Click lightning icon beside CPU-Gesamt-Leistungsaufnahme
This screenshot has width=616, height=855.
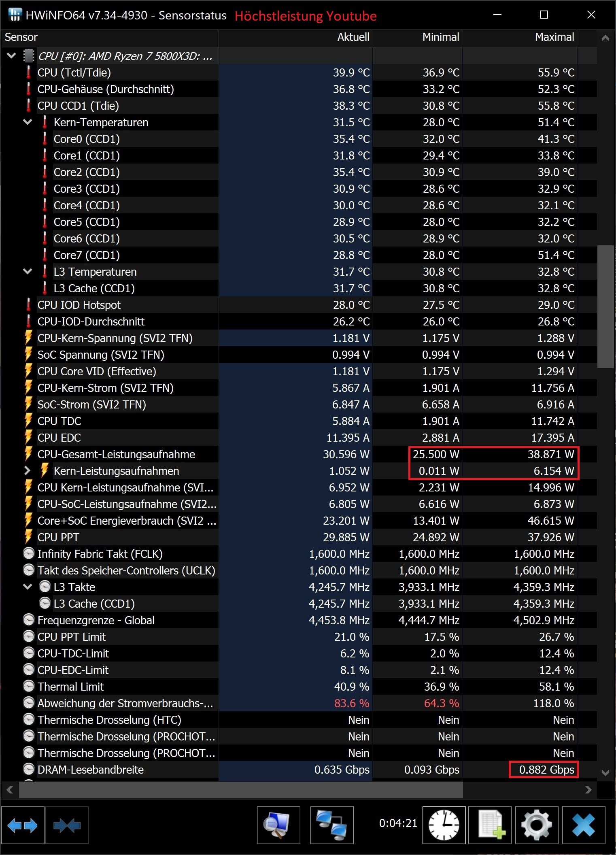point(28,454)
